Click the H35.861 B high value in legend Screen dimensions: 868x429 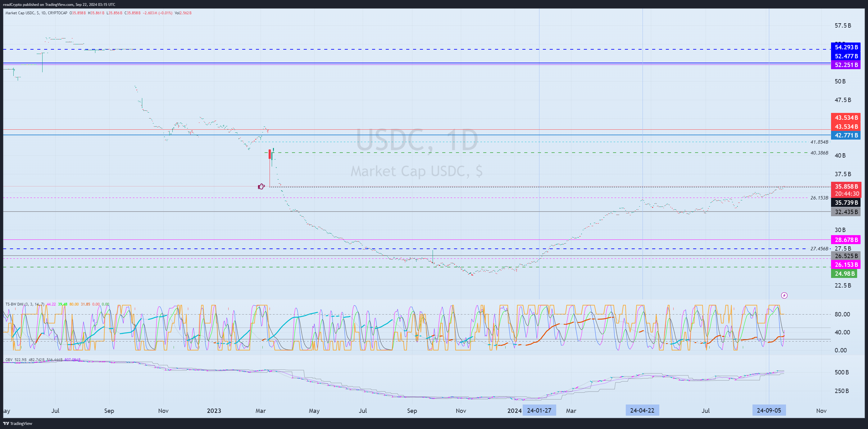(96, 13)
